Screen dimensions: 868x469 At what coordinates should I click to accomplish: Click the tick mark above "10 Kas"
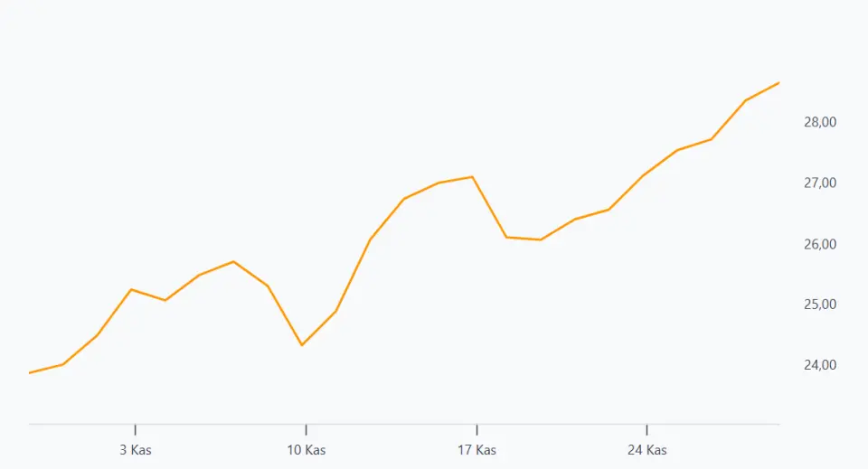(x=306, y=430)
